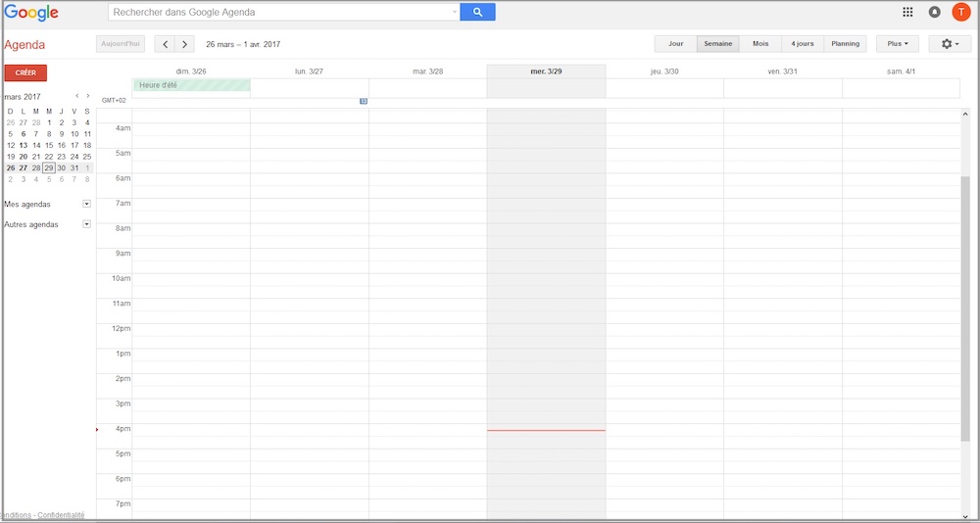
Task: Open the Confidentialité link
Action: coord(61,515)
